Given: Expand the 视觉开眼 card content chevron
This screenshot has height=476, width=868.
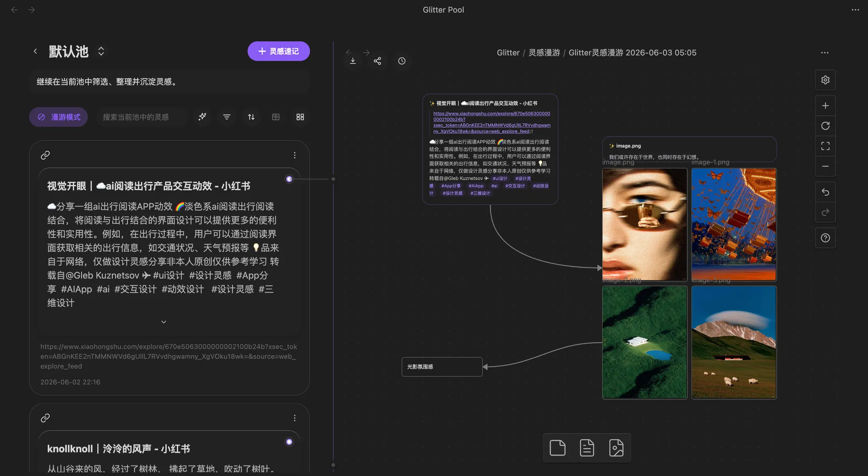Looking at the screenshot, I should tap(164, 322).
